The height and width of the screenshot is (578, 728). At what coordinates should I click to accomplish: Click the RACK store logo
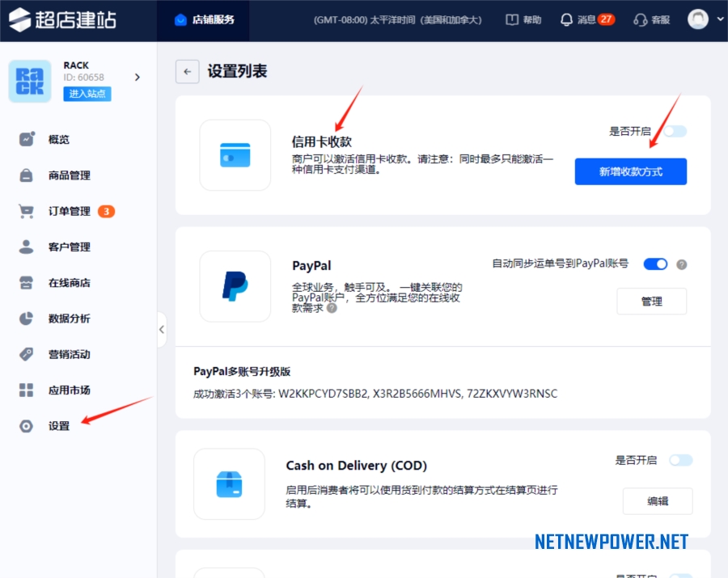(x=30, y=81)
